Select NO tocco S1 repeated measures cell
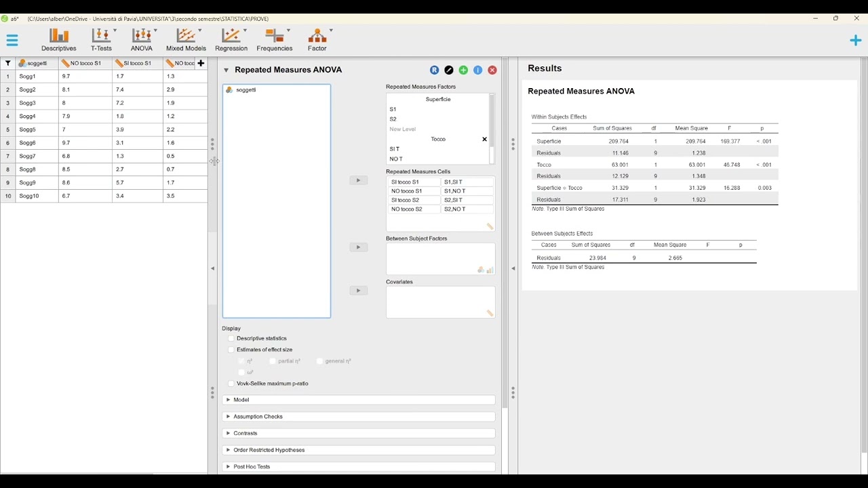Image resolution: width=868 pixels, height=488 pixels. pos(414,191)
